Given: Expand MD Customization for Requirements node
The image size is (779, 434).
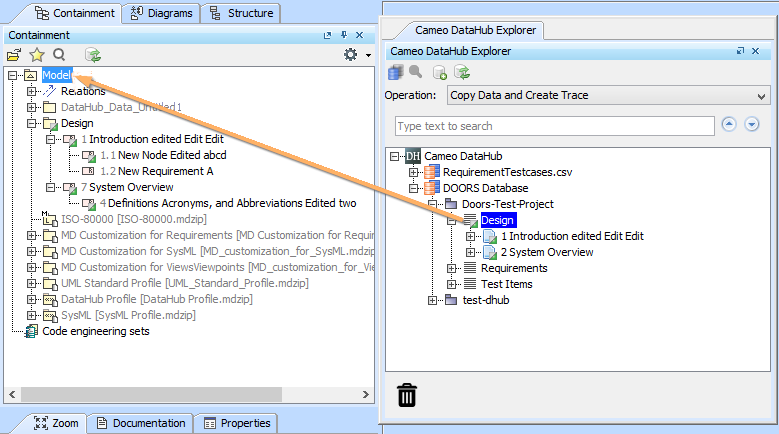Looking at the screenshot, I should pyautogui.click(x=31, y=235).
